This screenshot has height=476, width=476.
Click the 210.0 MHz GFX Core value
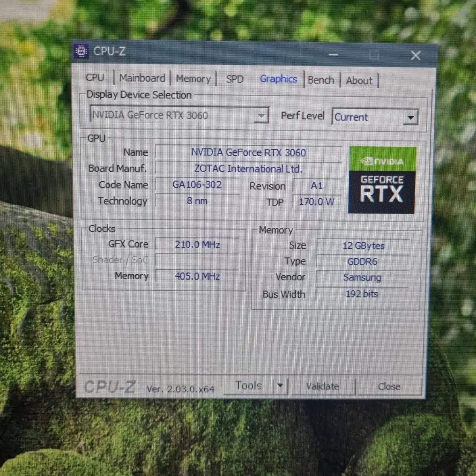coord(197,244)
